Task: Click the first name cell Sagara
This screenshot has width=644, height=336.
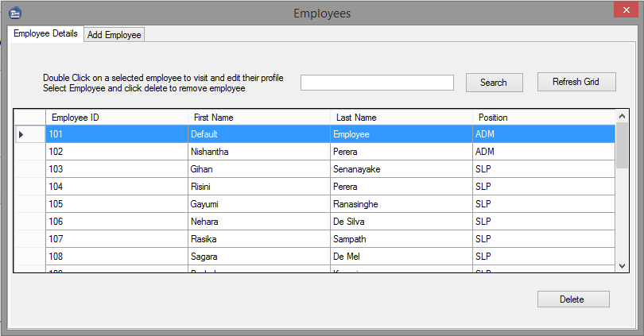Action: coord(258,257)
